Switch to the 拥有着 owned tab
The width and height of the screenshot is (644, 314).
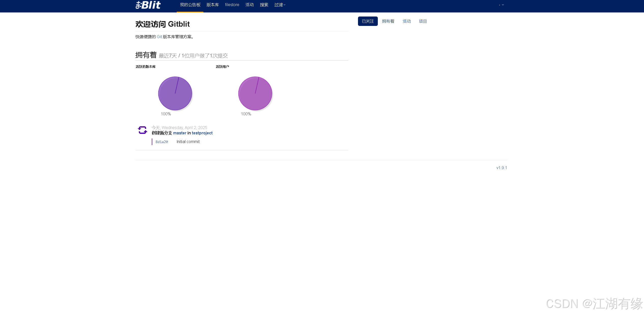click(x=388, y=21)
